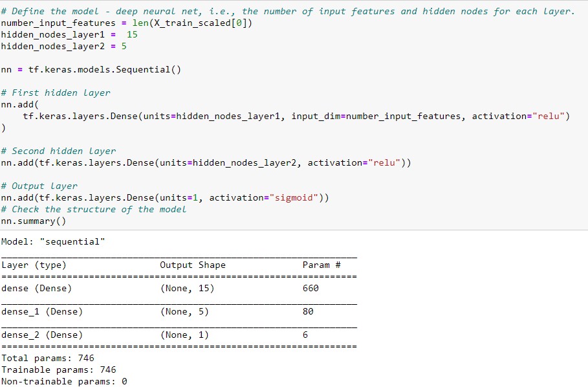The height and width of the screenshot is (387, 588).
Task: Click the param count 660
Action: click(310, 289)
